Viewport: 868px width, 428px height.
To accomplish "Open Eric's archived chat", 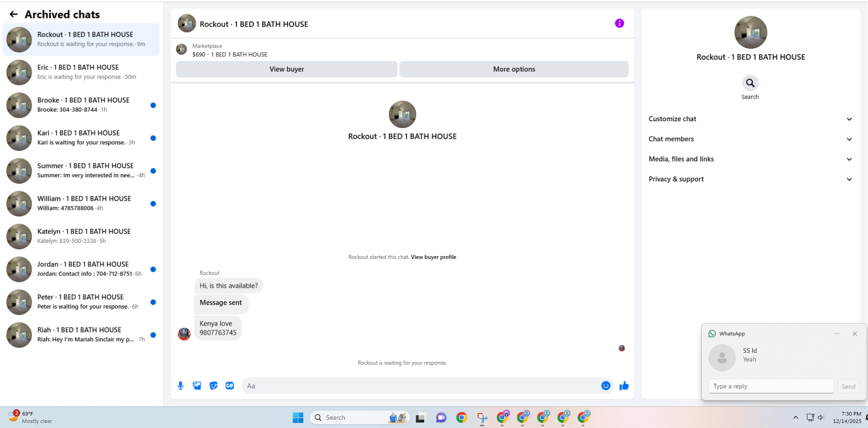I will [x=81, y=72].
